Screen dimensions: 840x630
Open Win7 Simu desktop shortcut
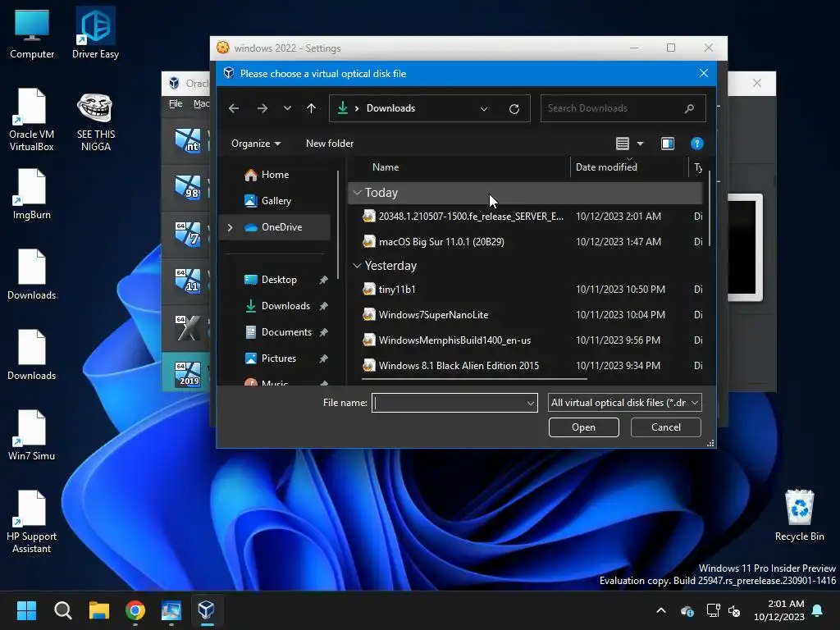(32, 436)
